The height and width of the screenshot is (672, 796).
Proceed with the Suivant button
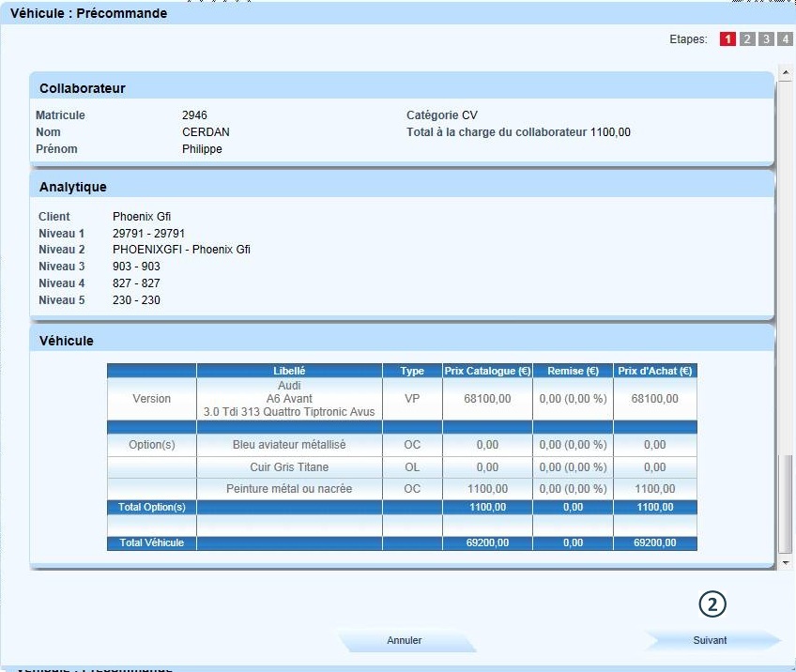pyautogui.click(x=711, y=641)
